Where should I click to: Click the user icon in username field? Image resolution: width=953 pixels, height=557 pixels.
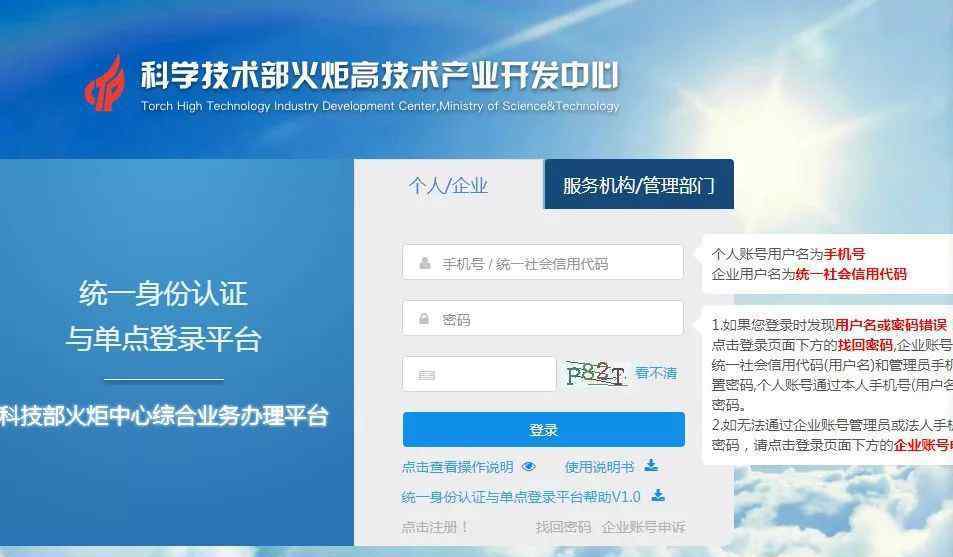tap(425, 263)
